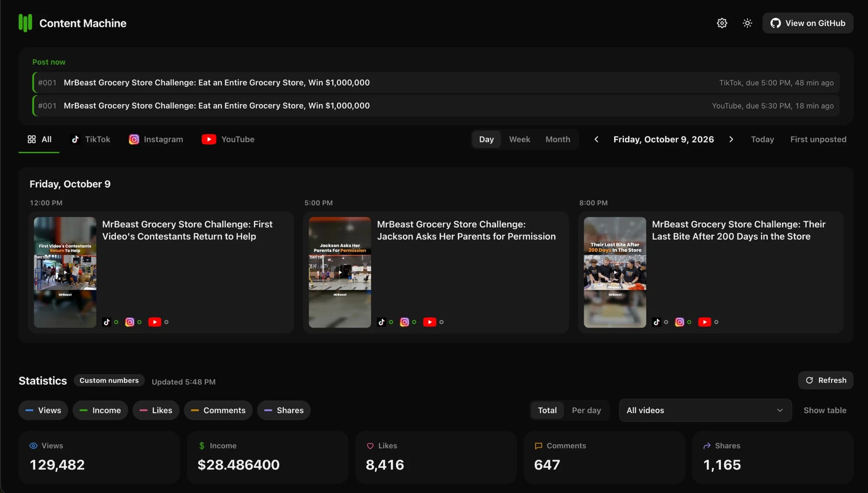Open settings via gear icon
The width and height of the screenshot is (868, 493).
click(x=722, y=23)
